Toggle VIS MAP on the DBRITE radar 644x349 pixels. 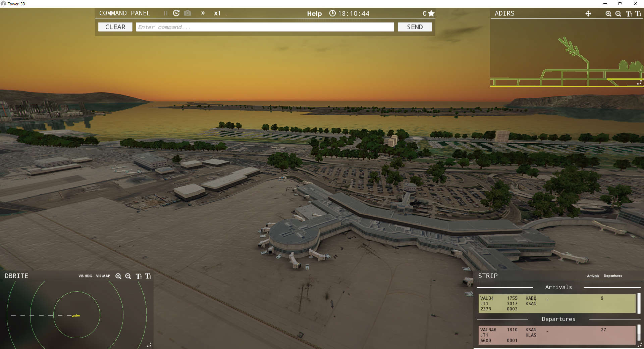coord(103,276)
